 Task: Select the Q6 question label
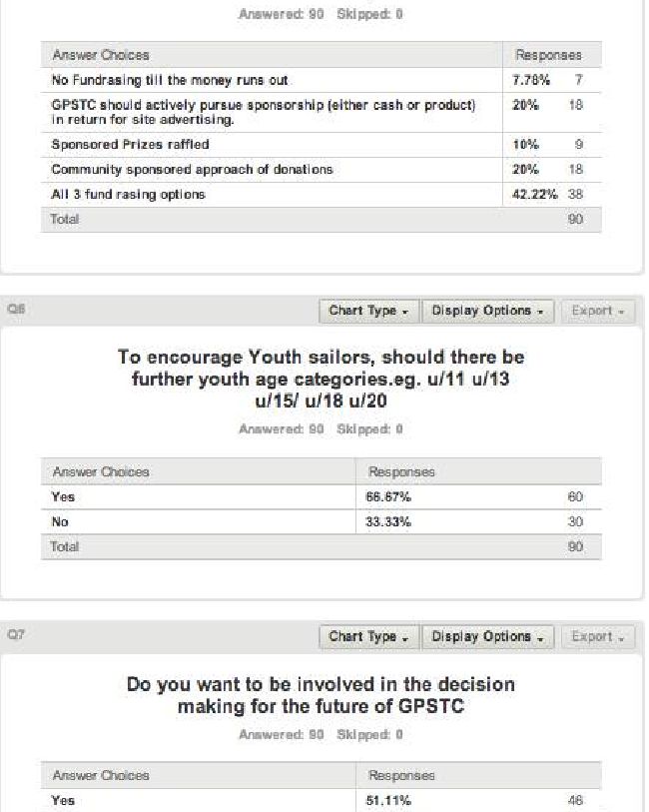click(x=16, y=310)
